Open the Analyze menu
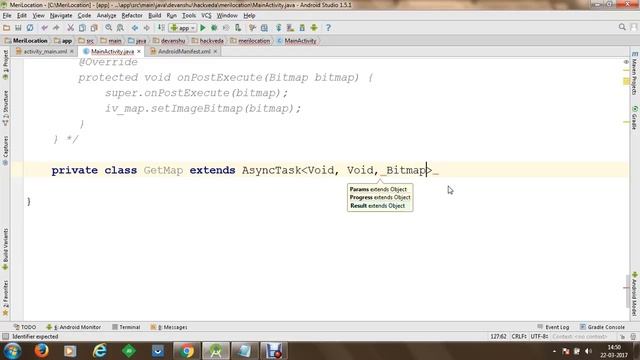 tap(107, 16)
